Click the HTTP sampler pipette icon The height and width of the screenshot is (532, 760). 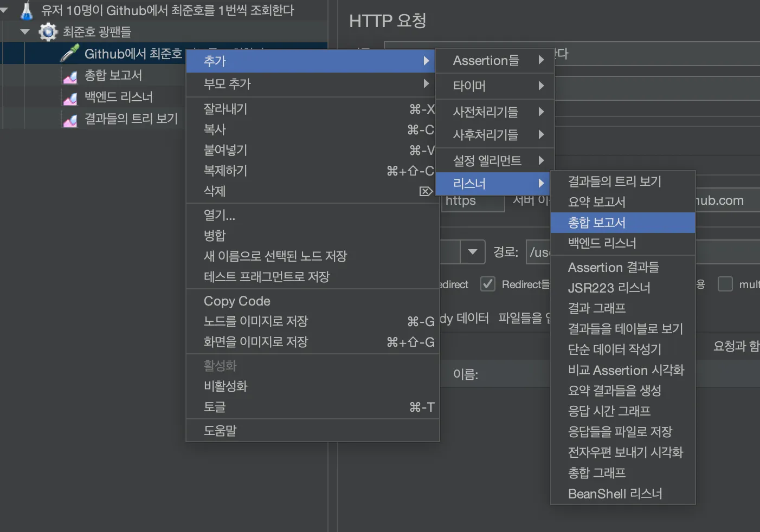coord(69,53)
